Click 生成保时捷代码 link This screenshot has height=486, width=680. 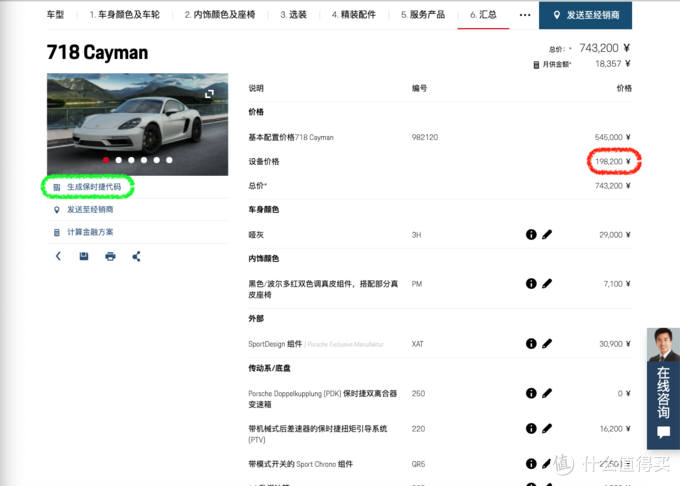[x=94, y=187]
